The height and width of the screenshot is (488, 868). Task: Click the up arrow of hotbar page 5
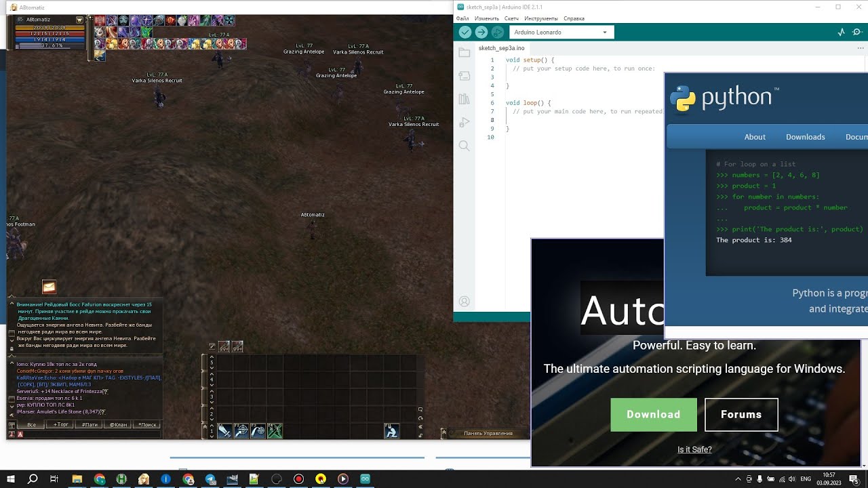point(212,357)
